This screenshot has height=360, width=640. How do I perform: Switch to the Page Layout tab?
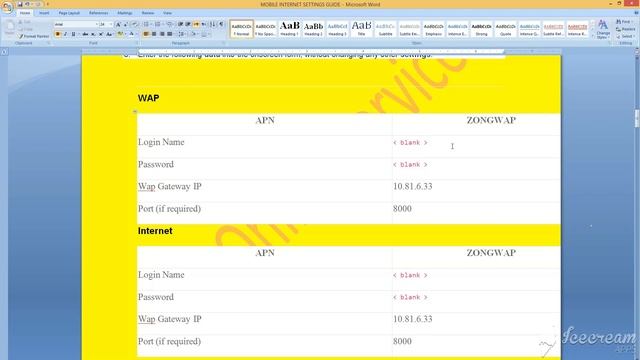[x=69, y=13]
